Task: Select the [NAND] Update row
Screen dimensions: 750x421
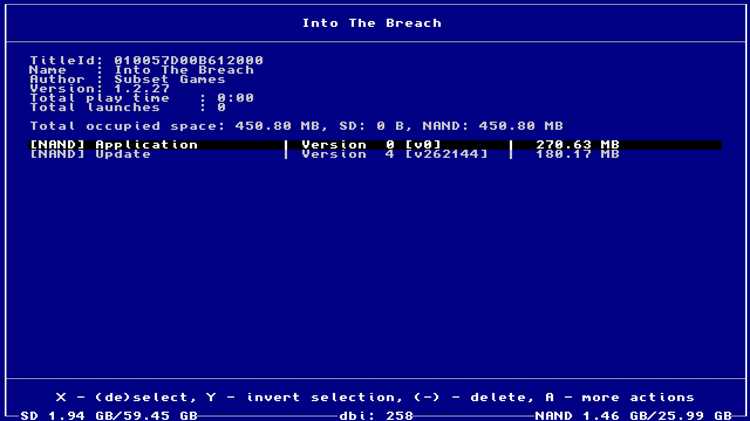Action: click(375, 154)
